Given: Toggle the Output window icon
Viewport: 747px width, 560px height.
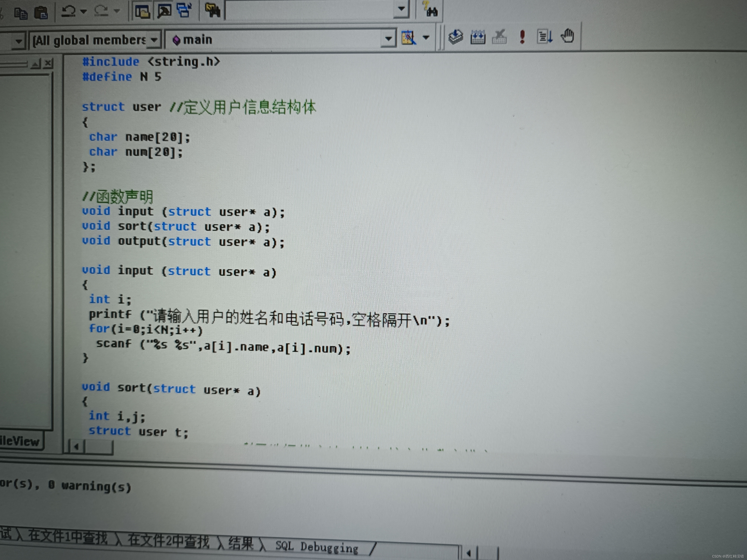Looking at the screenshot, I should point(165,11).
